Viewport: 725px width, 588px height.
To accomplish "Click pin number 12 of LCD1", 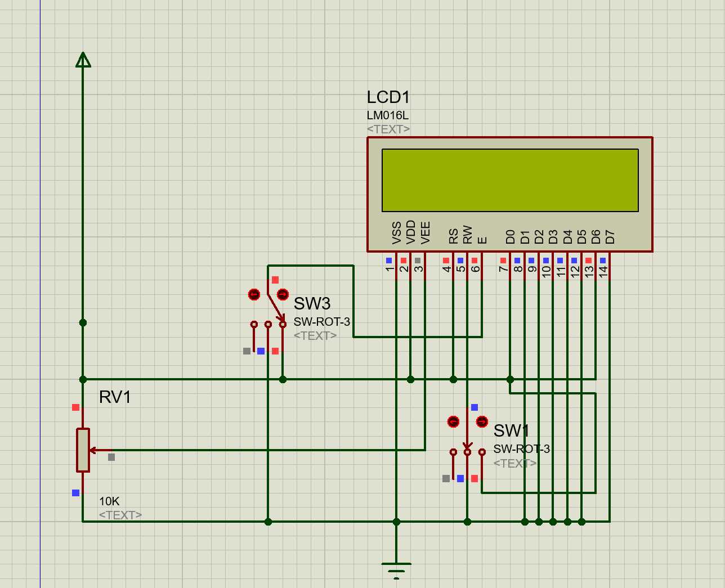I will click(x=575, y=271).
